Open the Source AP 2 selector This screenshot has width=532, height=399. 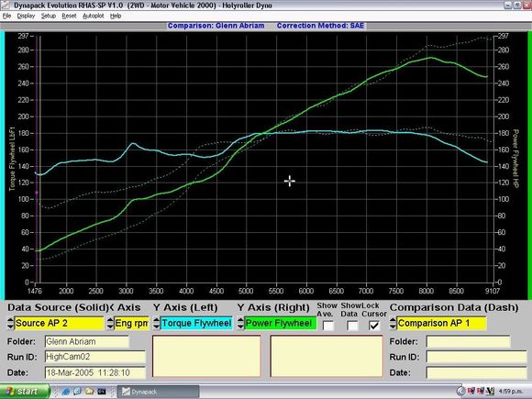pyautogui.click(x=59, y=324)
